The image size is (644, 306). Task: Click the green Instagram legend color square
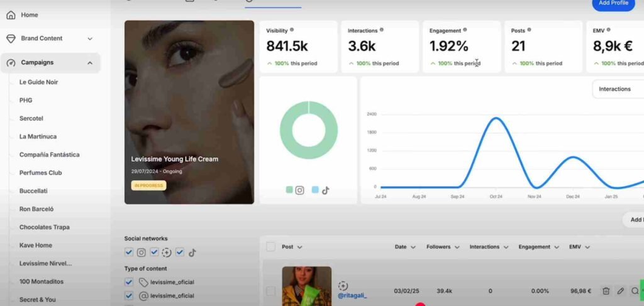click(x=289, y=190)
